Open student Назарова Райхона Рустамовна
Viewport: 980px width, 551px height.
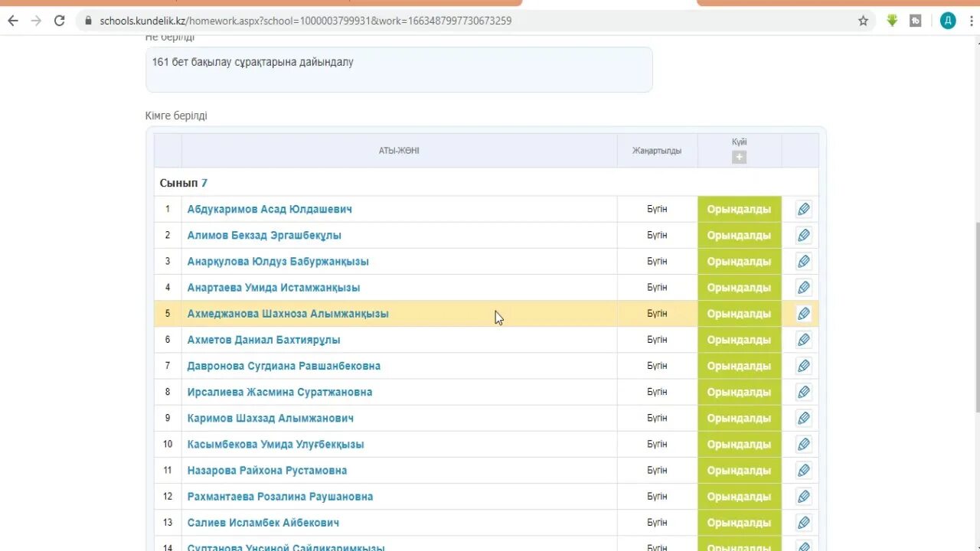point(267,470)
